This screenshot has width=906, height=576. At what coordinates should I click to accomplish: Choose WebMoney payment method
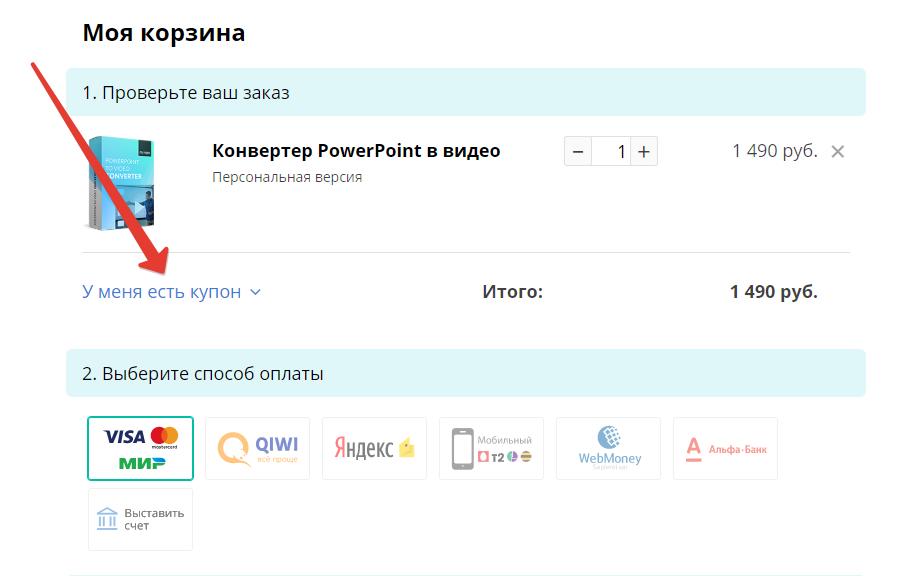click(608, 448)
